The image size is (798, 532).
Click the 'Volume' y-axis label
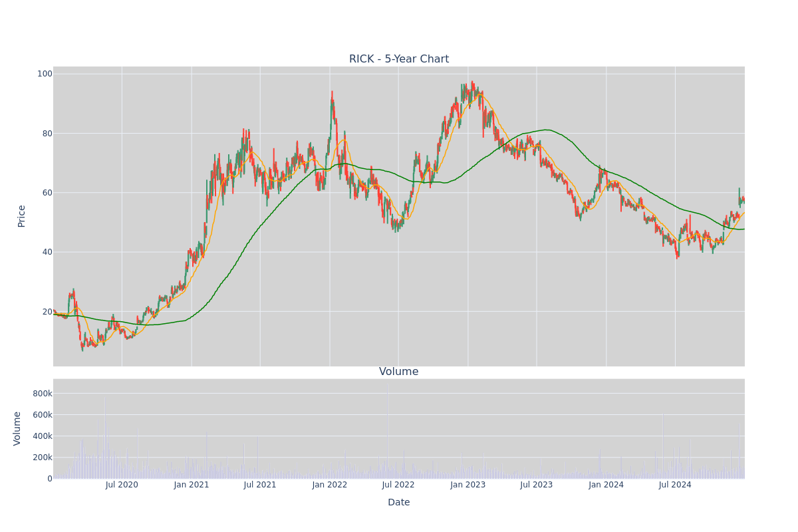click(x=17, y=428)
